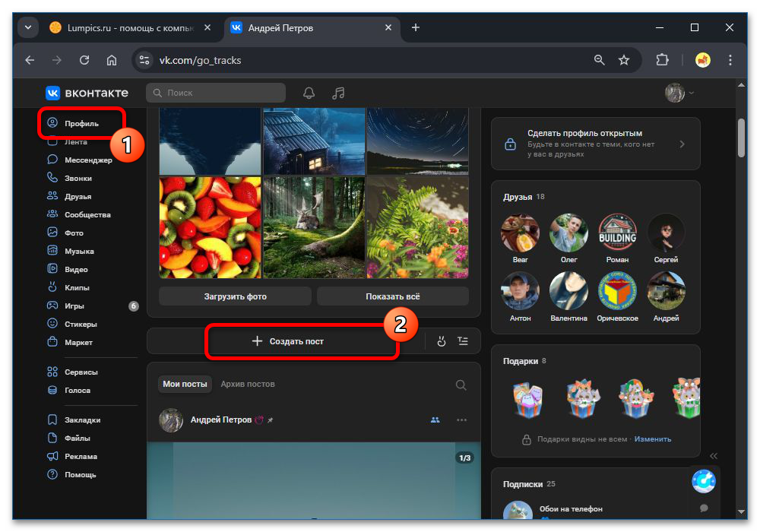Reload the page in the browser
Screen dimensions: 760x532
click(x=84, y=60)
